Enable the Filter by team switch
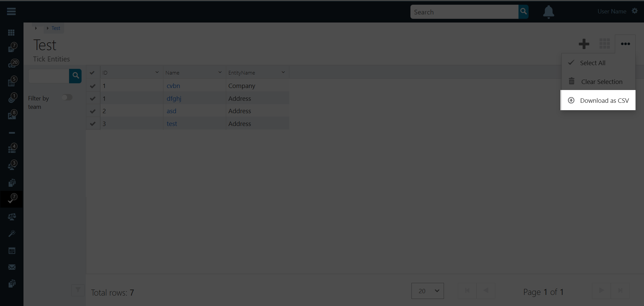This screenshot has width=644, height=306. tap(67, 97)
